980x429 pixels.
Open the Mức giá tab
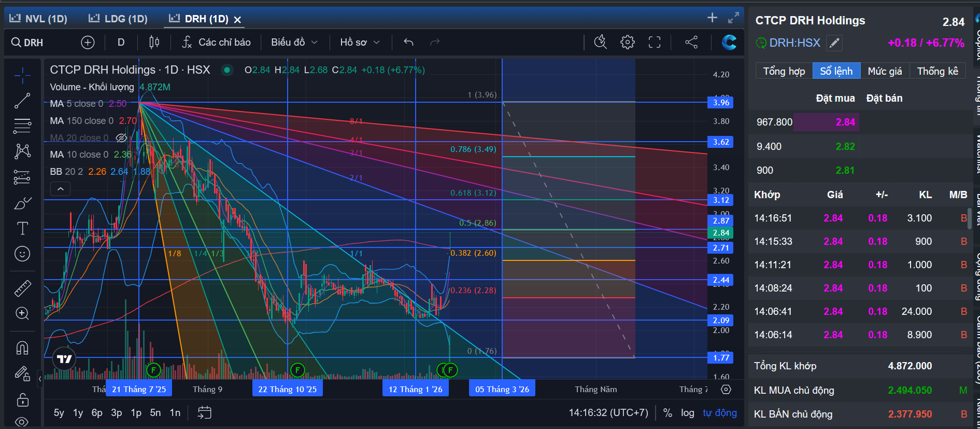(x=885, y=71)
